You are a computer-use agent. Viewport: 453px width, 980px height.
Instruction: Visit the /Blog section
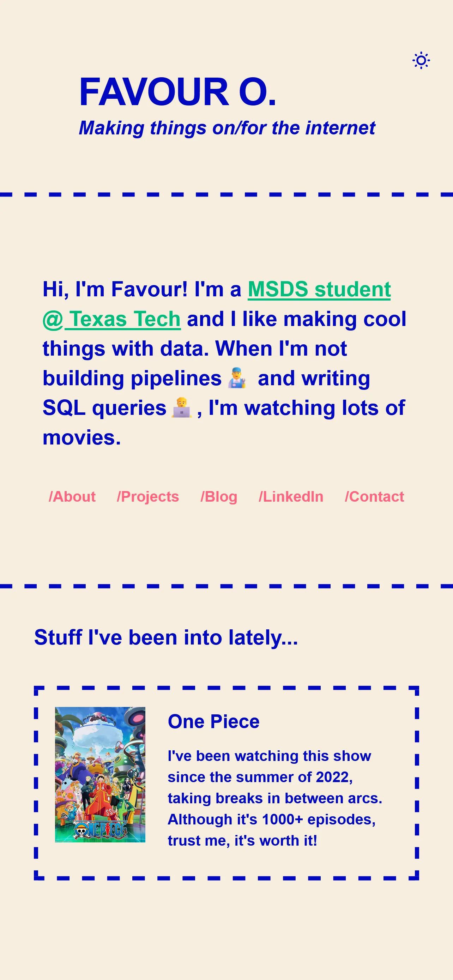click(219, 496)
